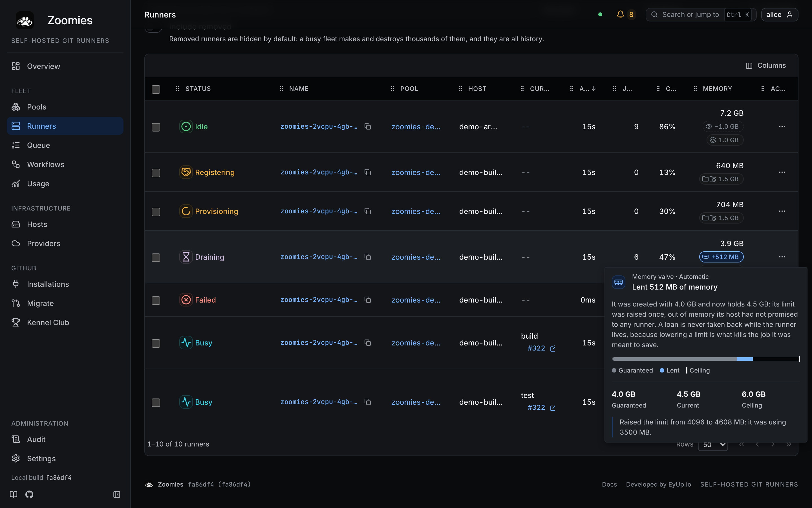This screenshot has height=508, width=812.
Task: Click the Search or jump to field
Action: pos(701,14)
